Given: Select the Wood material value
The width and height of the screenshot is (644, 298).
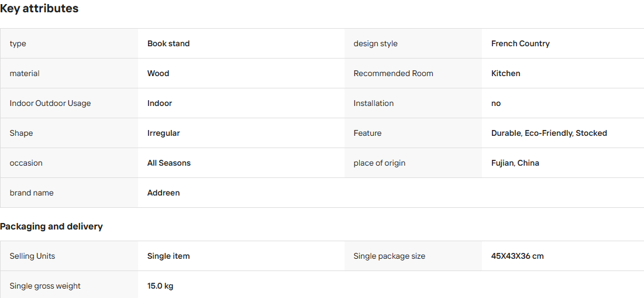Looking at the screenshot, I should point(158,74).
